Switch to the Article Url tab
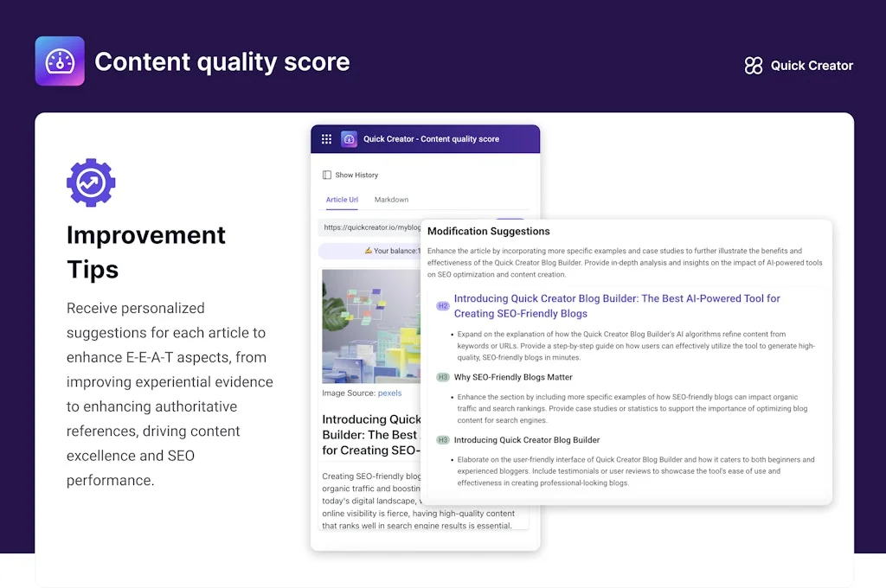Screen dimensions: 886x588 [x=342, y=199]
